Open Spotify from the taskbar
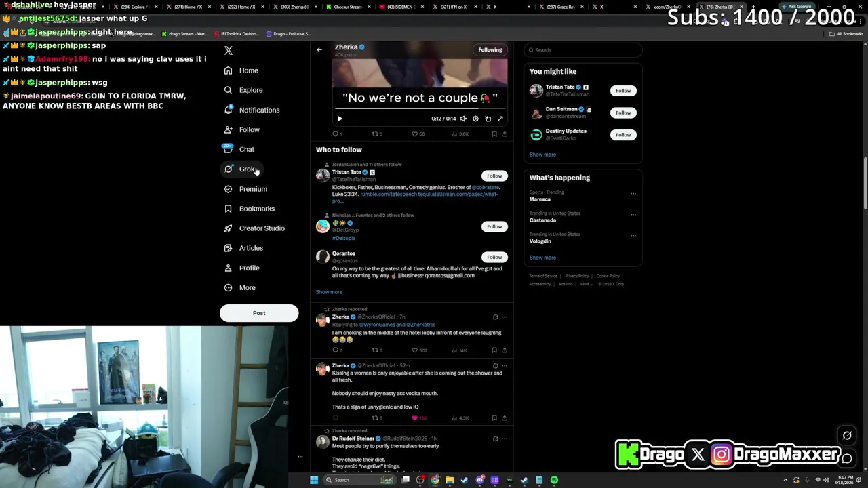This screenshot has width=868, height=488. (554, 480)
